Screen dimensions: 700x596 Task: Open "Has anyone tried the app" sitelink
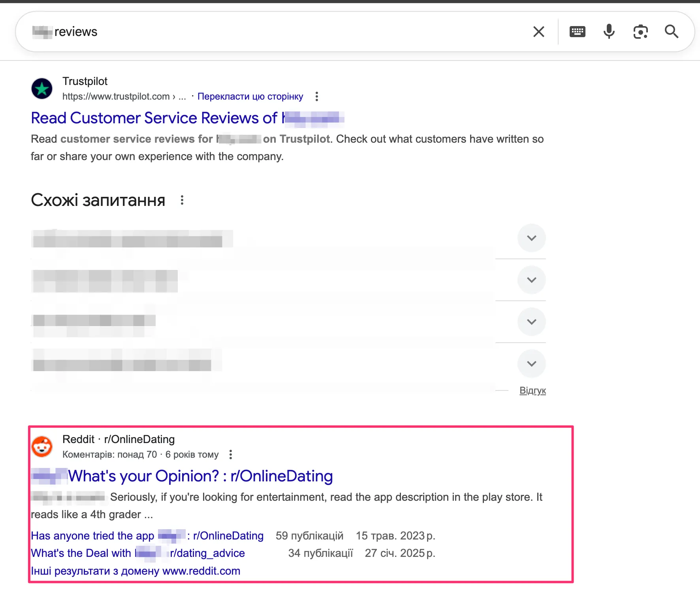coord(92,536)
